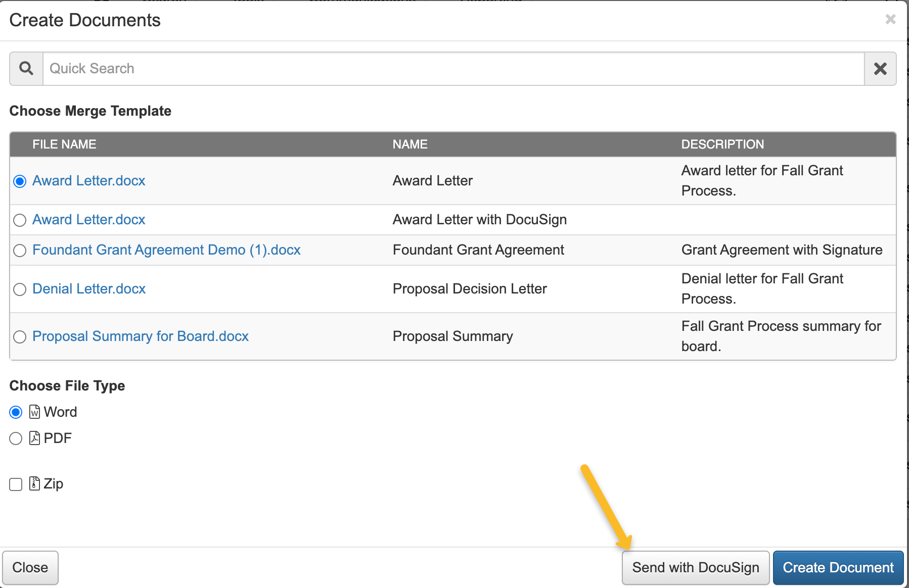Select the Proposal Decision Letter template
Image resolution: width=909 pixels, height=588 pixels.
[x=20, y=289]
